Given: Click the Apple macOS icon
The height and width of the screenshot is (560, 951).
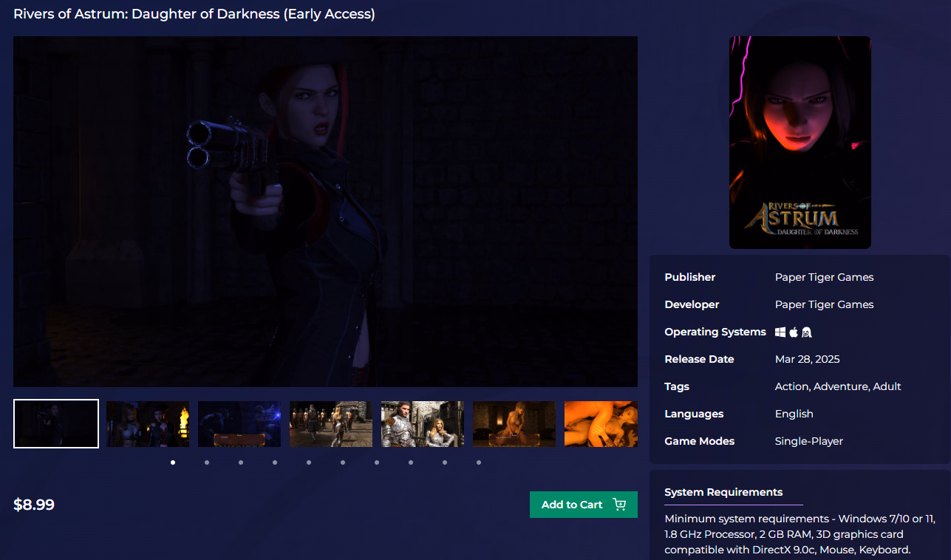Looking at the screenshot, I should 794,332.
